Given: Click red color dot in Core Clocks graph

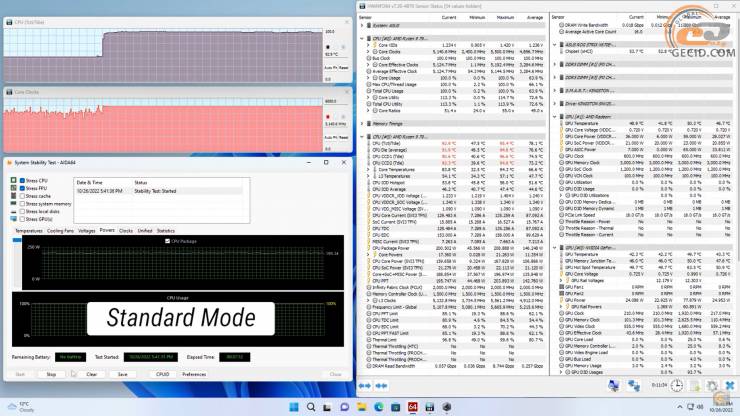Looking at the screenshot, I should (328, 117).
